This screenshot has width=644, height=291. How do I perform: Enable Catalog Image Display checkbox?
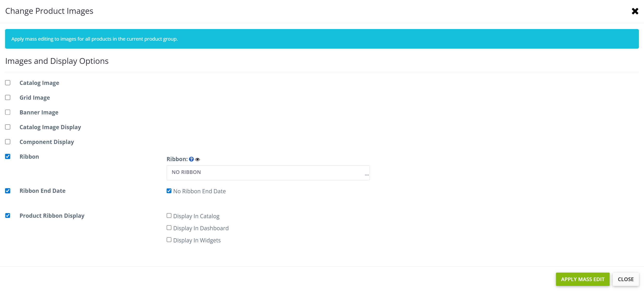(8, 127)
